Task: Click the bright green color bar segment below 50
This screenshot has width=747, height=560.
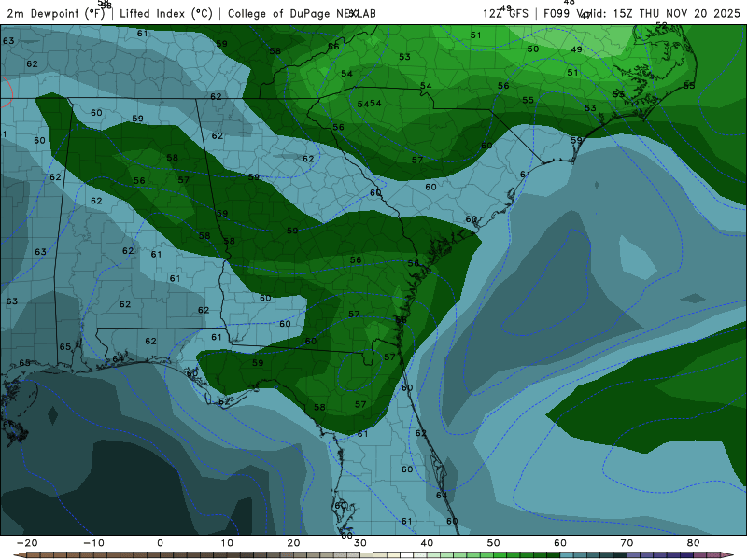Action: (x=500, y=555)
